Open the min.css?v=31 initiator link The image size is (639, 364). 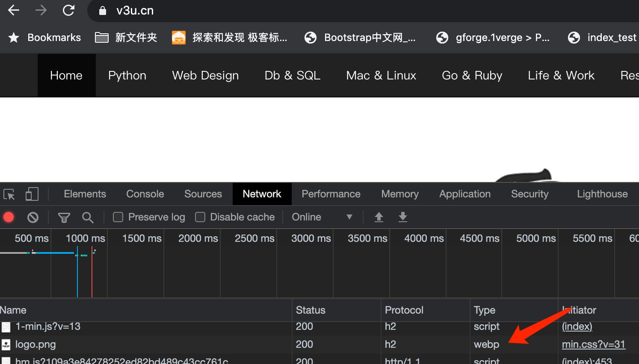pyautogui.click(x=594, y=344)
